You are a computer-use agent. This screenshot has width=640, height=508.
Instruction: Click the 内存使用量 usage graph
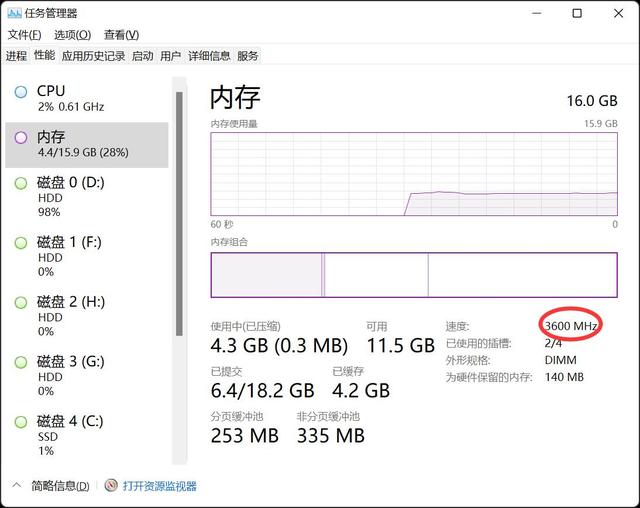coord(414,174)
